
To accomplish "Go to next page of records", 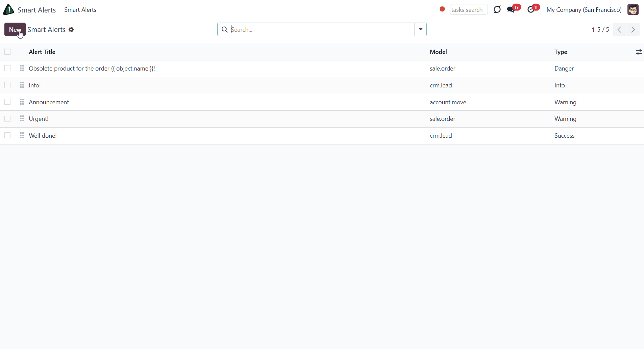I will pos(633,30).
